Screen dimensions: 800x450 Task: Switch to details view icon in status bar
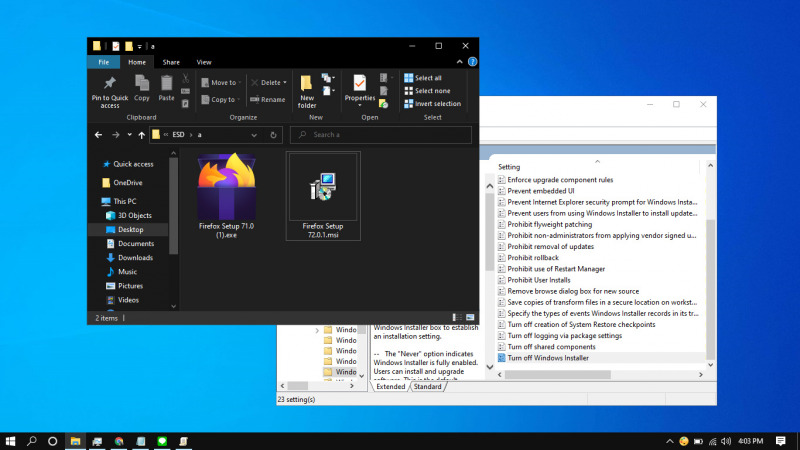pyautogui.click(x=457, y=317)
